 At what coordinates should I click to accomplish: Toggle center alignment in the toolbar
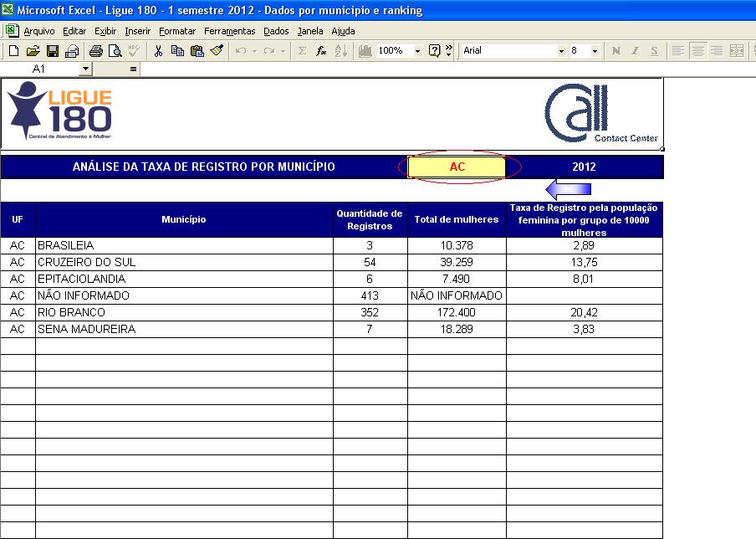pyautogui.click(x=697, y=51)
